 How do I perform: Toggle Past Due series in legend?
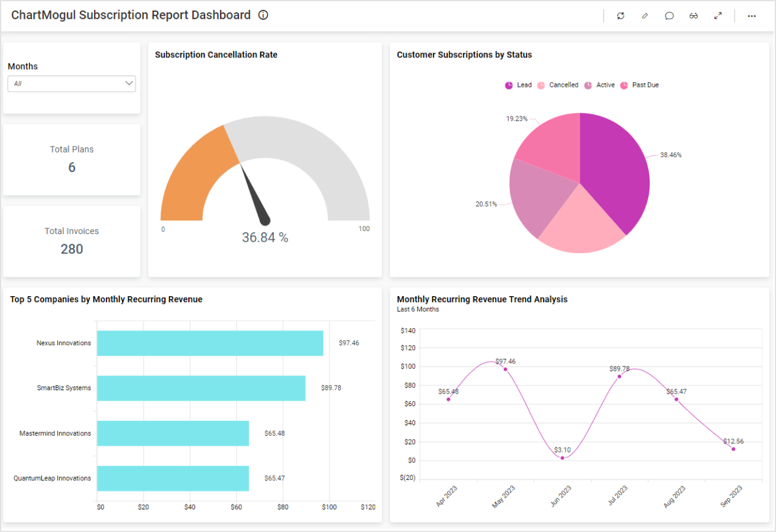tap(639, 85)
